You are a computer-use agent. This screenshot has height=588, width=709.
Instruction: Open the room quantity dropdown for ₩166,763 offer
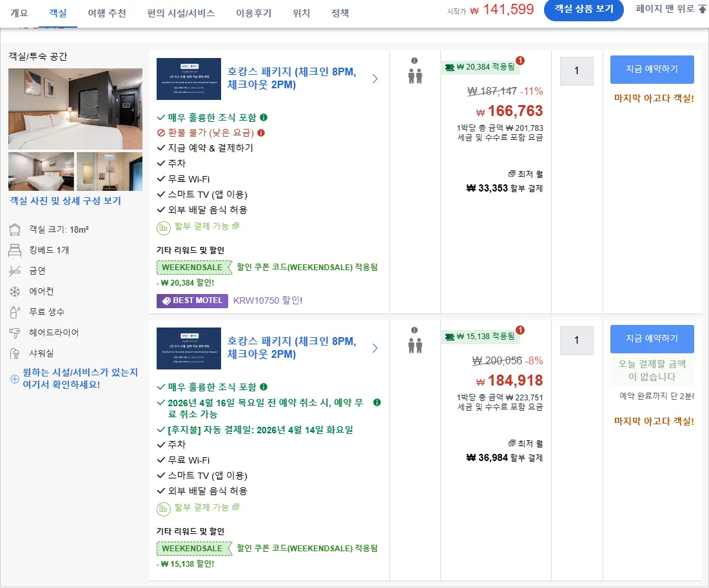click(x=576, y=71)
